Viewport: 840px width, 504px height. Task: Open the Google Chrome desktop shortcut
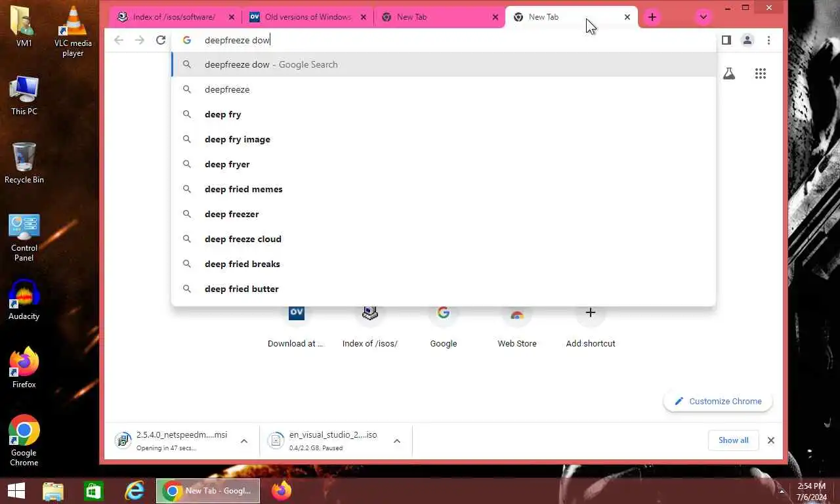pyautogui.click(x=24, y=440)
